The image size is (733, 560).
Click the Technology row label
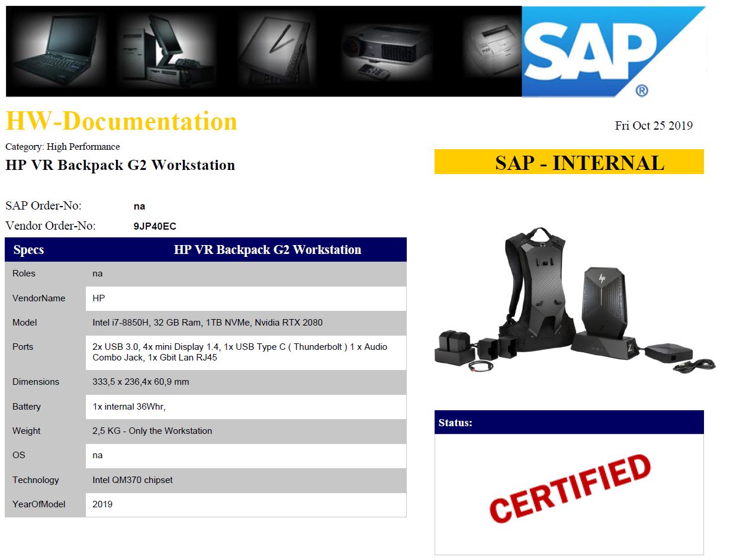pos(36,480)
